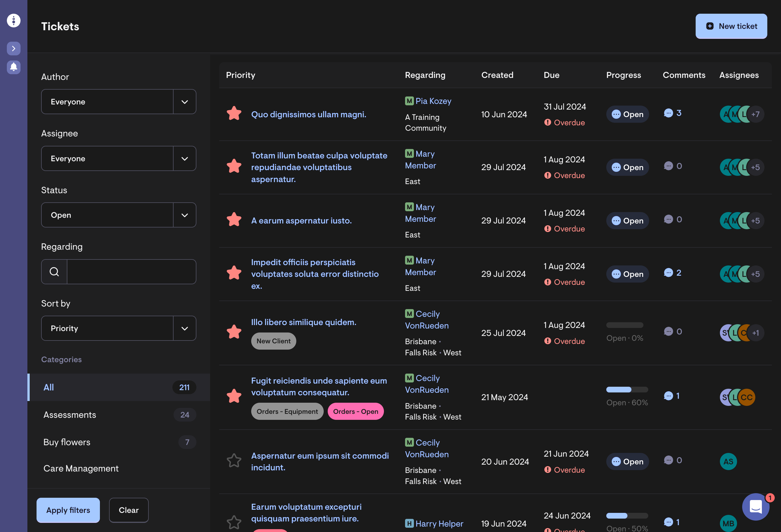Show +7 more assignees on first ticket
Screen dimensions: 781x532
point(756,114)
